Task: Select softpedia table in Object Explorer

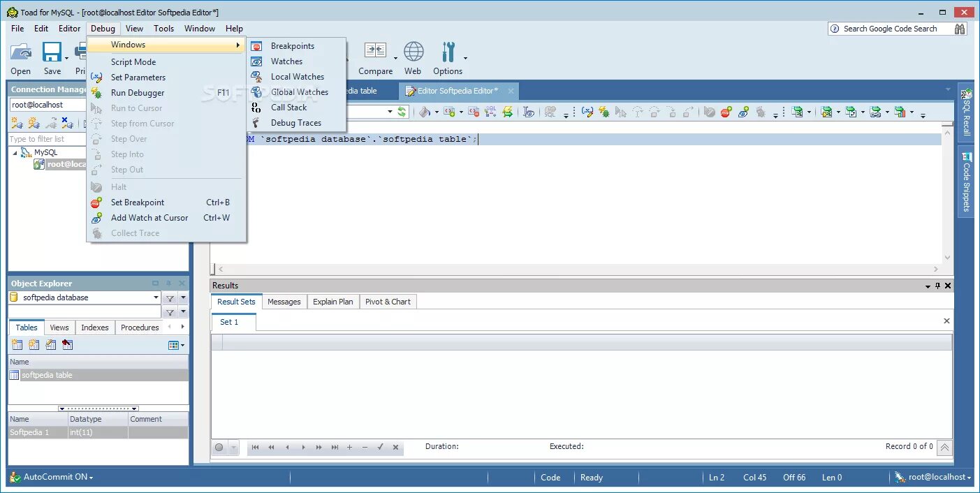Action: coord(98,375)
